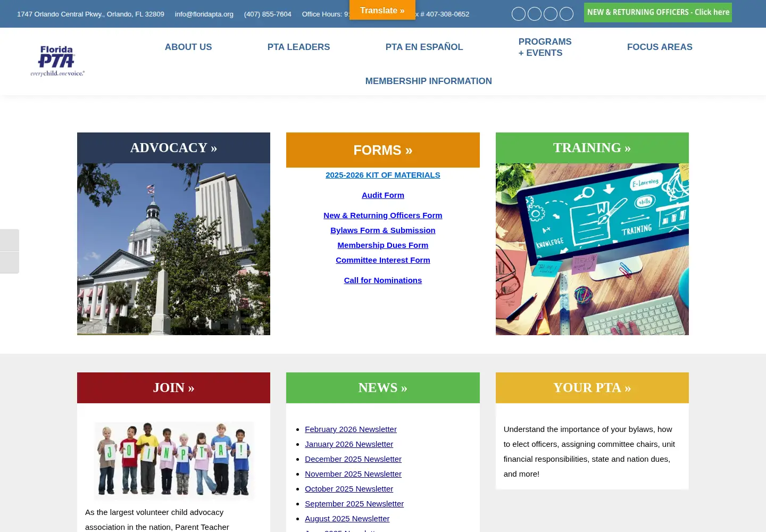Open 2025-2026 KIT OF MATERIALS link
Image resolution: width=766 pixels, height=532 pixels.
[x=383, y=175]
